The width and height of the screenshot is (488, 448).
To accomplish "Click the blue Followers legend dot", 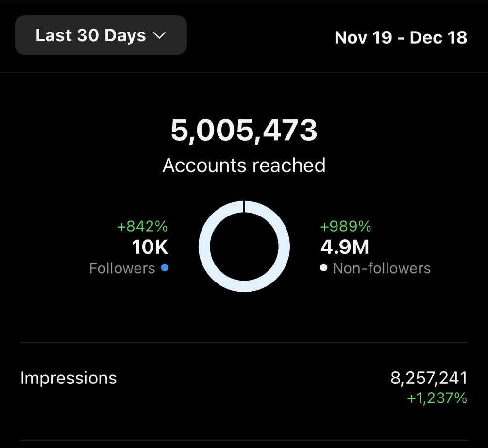I will tap(165, 267).
